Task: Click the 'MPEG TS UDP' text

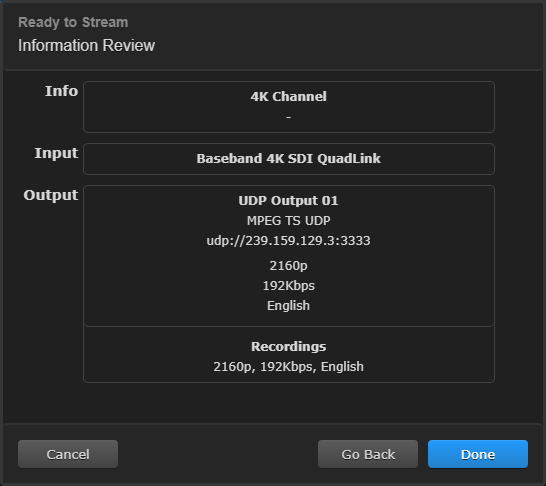Action: click(x=289, y=220)
